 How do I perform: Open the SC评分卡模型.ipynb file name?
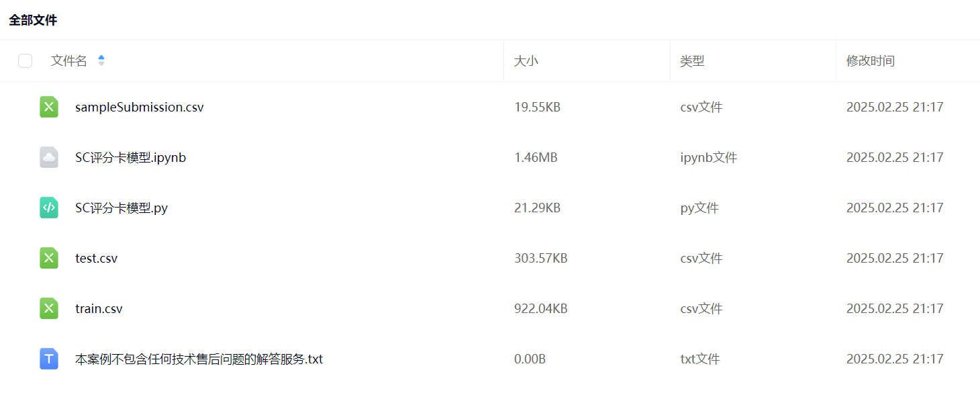[131, 157]
